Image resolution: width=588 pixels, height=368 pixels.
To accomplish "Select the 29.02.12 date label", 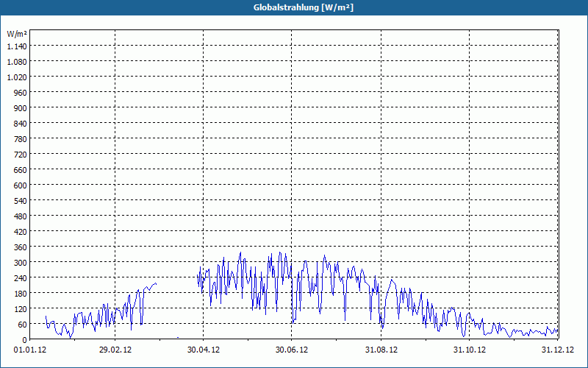I will coord(115,350).
